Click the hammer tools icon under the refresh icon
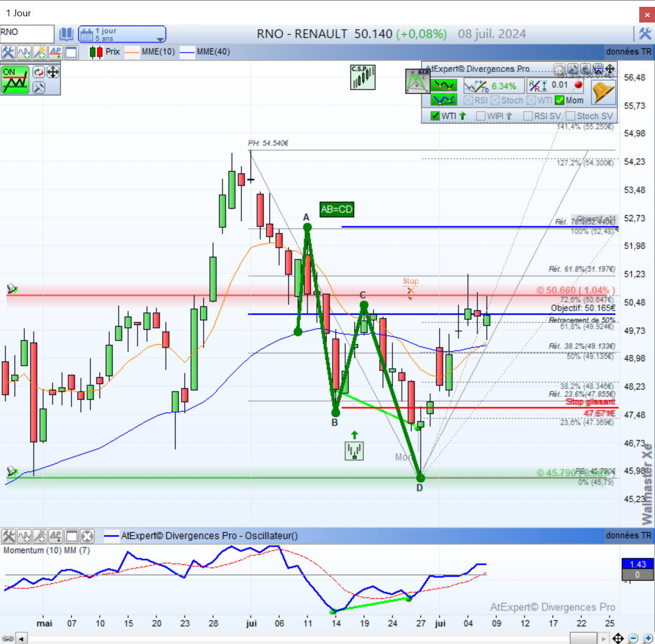Viewport: 655px width, 644px height. click(x=39, y=87)
